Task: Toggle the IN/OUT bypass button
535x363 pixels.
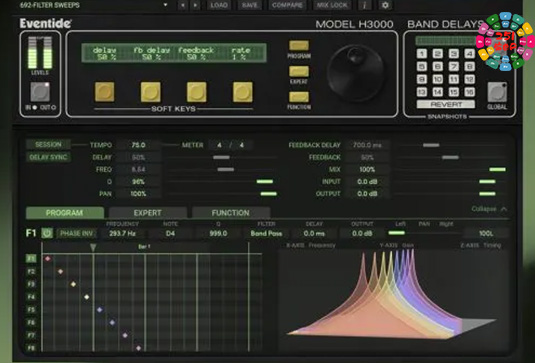Action: (40, 92)
